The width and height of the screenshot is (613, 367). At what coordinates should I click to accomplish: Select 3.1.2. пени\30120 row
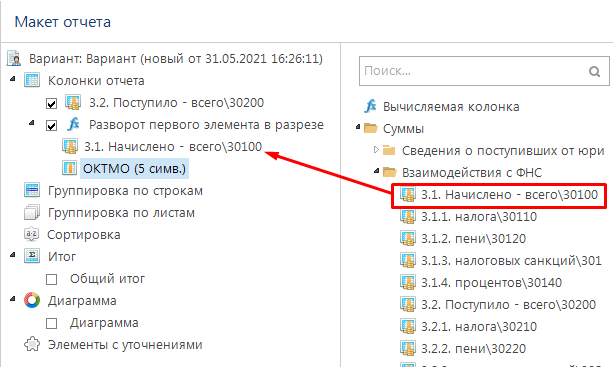pos(473,238)
